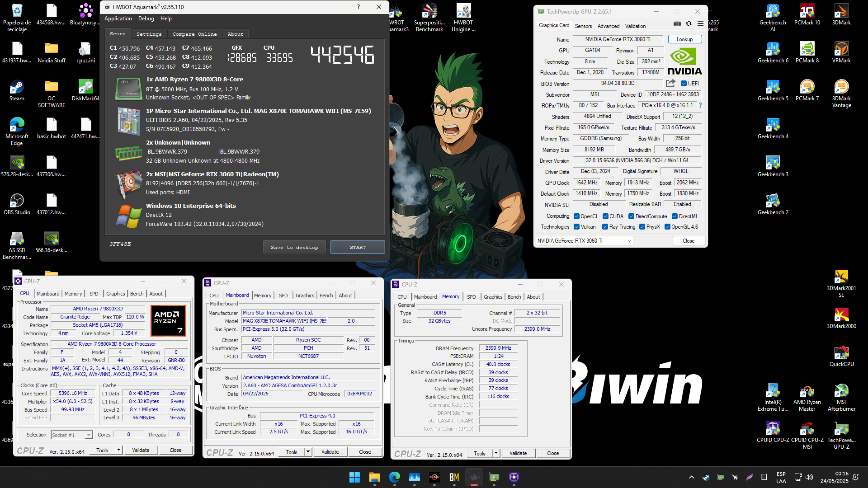Click the GPU-Z refresh icon

[689, 24]
